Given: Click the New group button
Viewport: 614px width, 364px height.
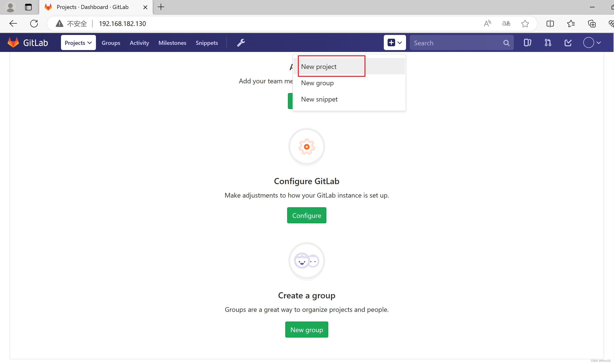Looking at the screenshot, I should pos(307,330).
